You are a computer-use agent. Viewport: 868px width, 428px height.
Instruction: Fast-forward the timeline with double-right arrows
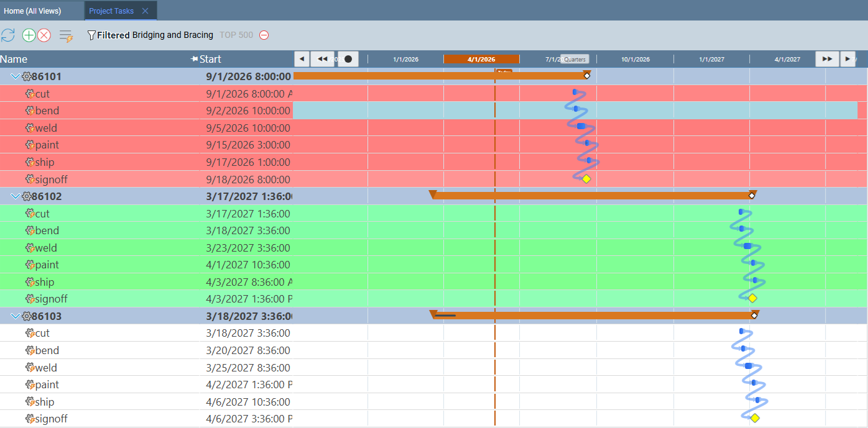point(827,59)
